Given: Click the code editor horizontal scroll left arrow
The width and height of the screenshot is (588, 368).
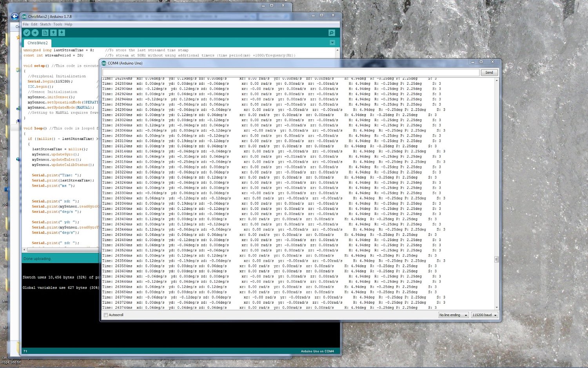Looking at the screenshot, I should pos(24,250).
